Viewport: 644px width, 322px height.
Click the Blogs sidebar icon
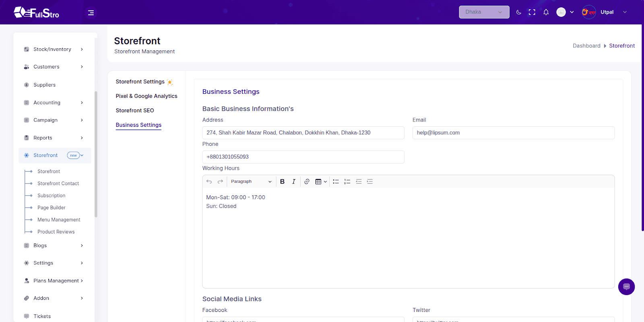(27, 246)
